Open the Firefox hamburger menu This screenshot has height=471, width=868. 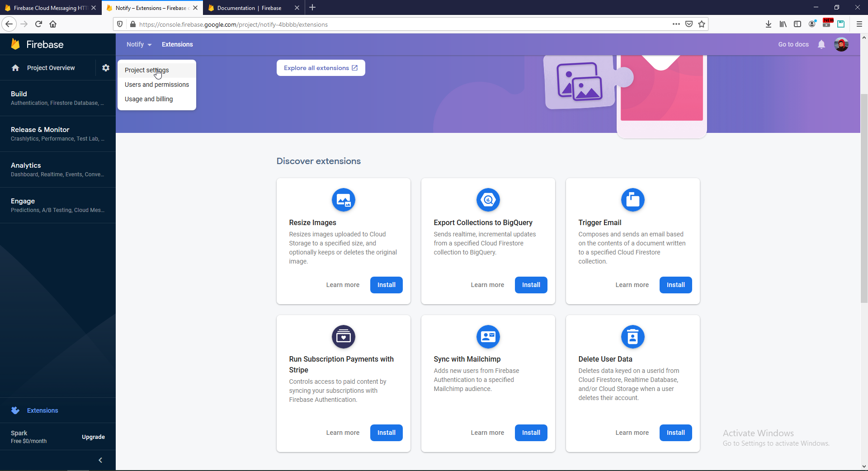[859, 24]
